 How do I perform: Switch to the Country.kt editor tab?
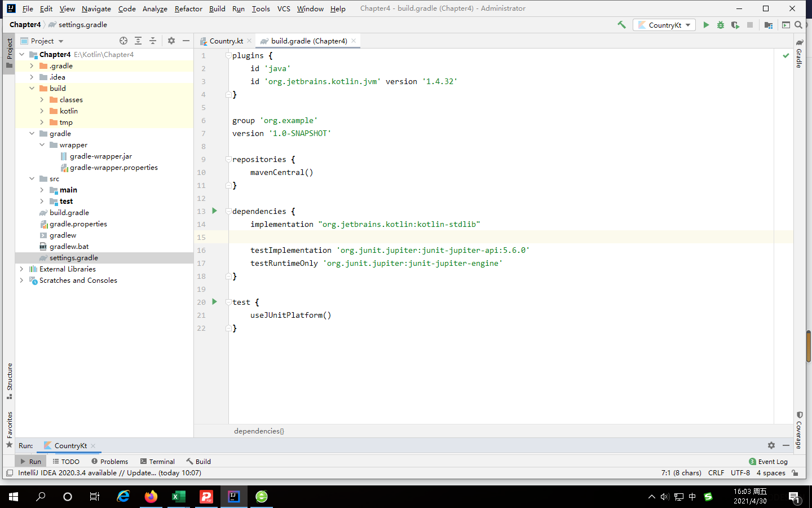(x=226, y=41)
